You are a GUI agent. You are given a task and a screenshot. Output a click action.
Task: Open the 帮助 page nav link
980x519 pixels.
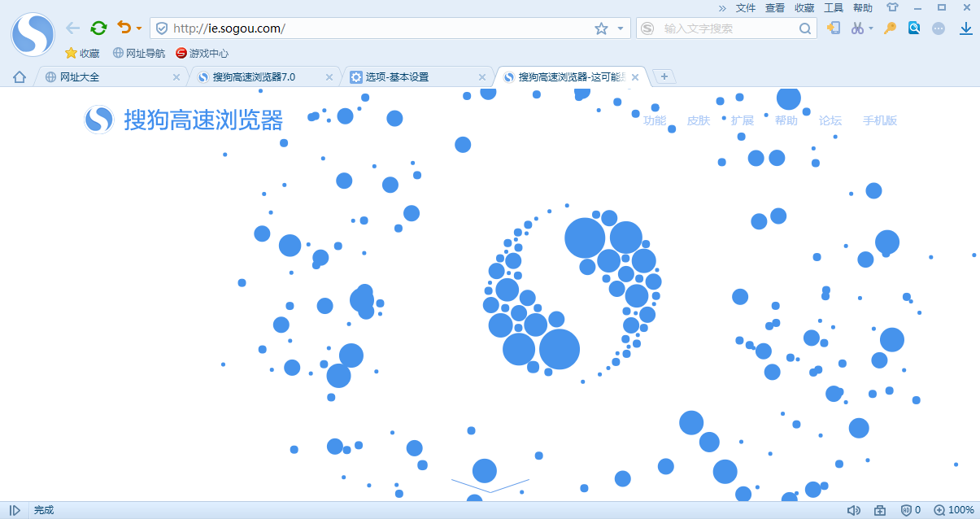pyautogui.click(x=786, y=120)
